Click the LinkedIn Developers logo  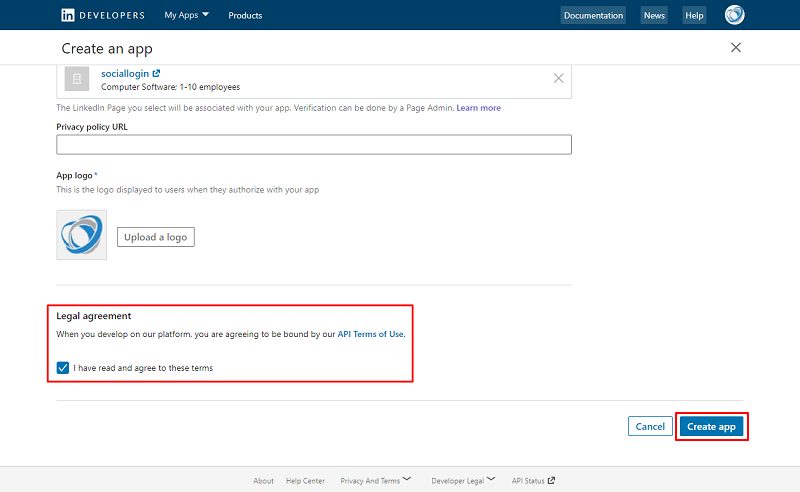103,15
